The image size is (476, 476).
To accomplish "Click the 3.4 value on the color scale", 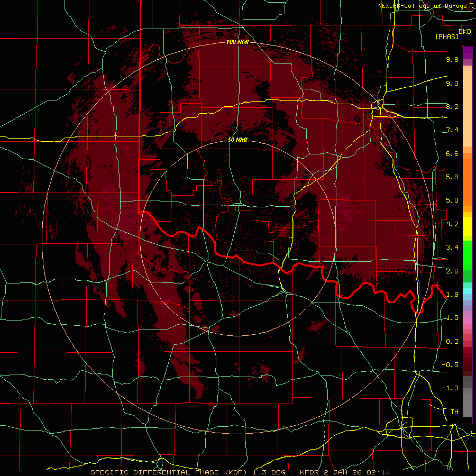I will tap(452, 248).
